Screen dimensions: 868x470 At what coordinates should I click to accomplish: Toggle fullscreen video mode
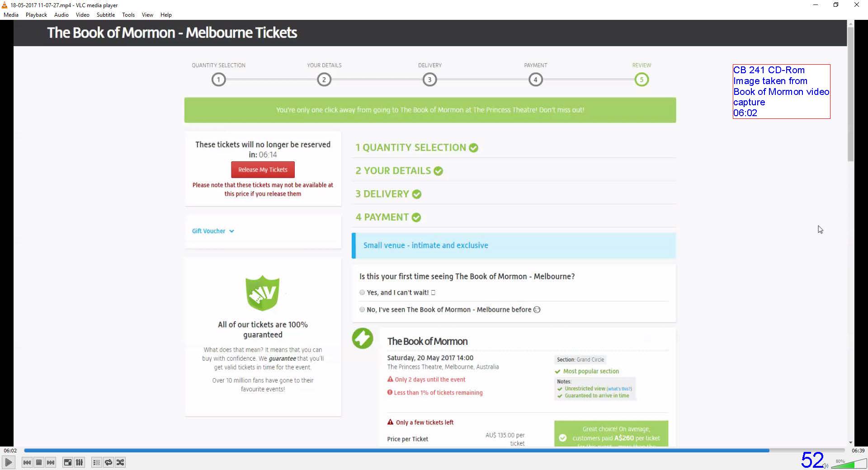[67, 462]
